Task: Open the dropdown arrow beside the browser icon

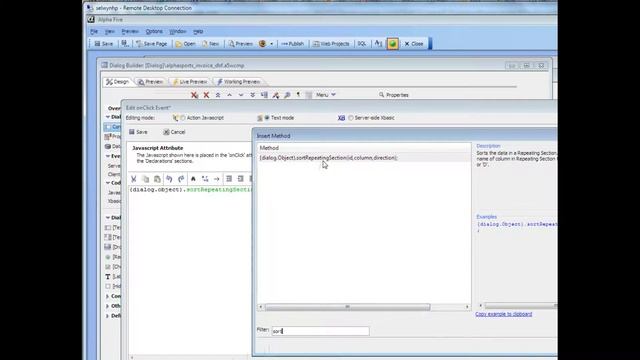Action: (x=271, y=44)
